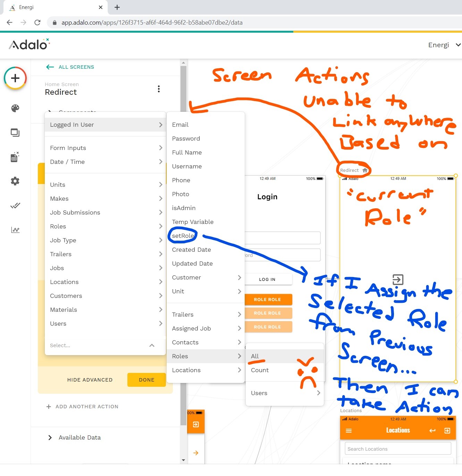
Task: Expand the Available Data section
Action: (x=50, y=437)
